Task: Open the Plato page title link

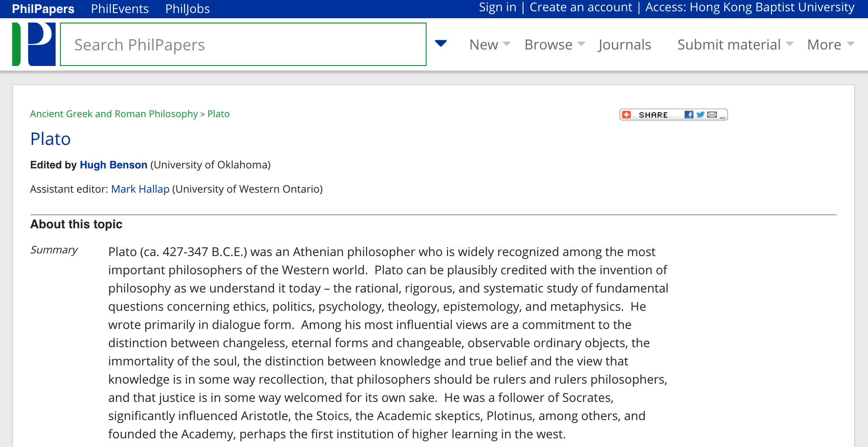Action: 50,139
